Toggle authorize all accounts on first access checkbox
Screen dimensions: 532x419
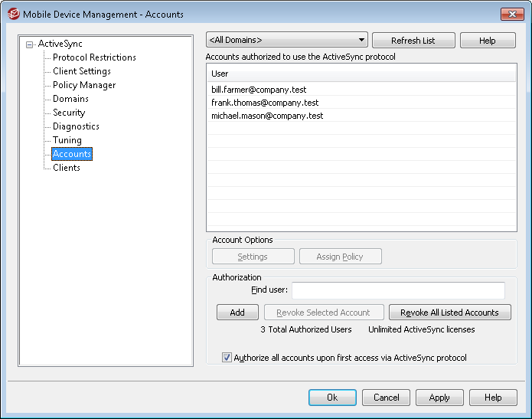[x=227, y=358]
